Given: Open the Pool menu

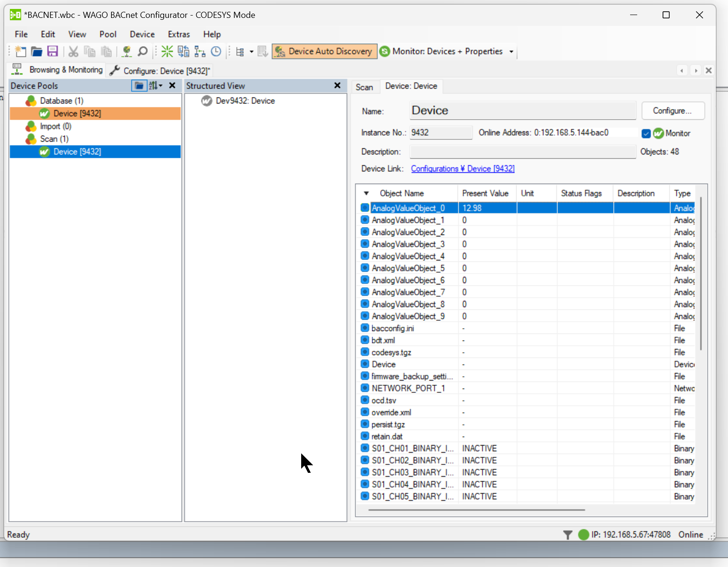Looking at the screenshot, I should click(x=108, y=34).
